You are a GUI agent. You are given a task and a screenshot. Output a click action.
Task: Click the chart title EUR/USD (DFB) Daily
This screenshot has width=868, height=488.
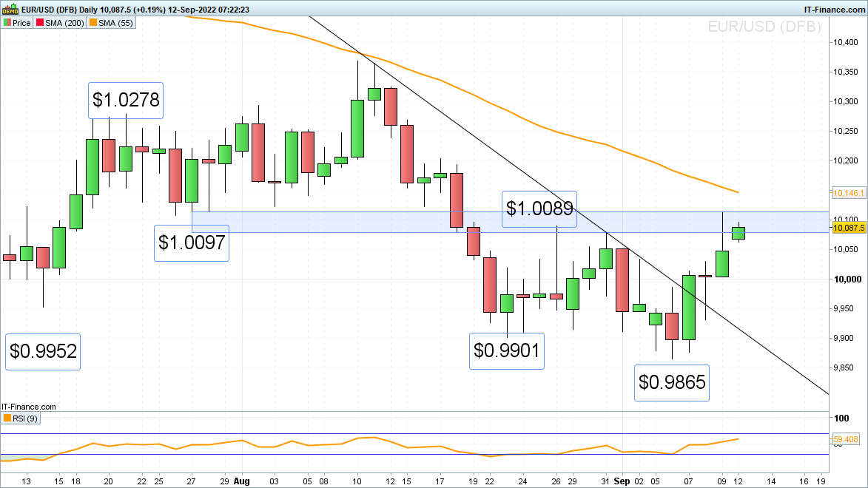tap(59, 10)
